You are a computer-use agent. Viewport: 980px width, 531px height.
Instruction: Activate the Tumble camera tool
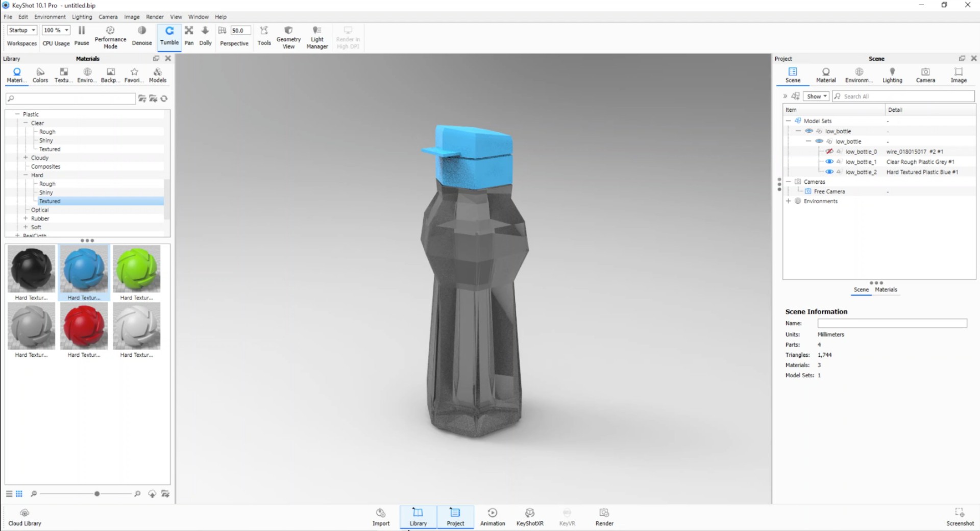pyautogui.click(x=169, y=36)
